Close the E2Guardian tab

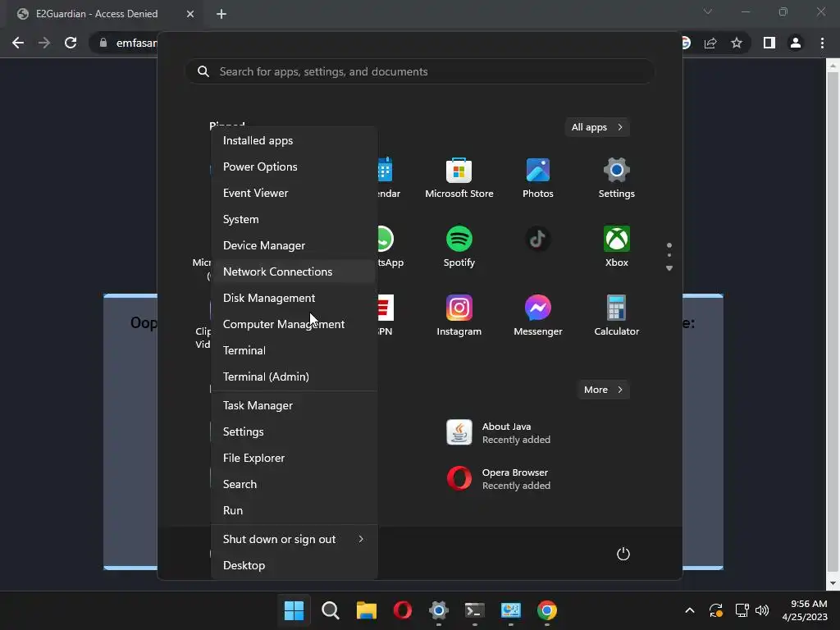pos(190,14)
